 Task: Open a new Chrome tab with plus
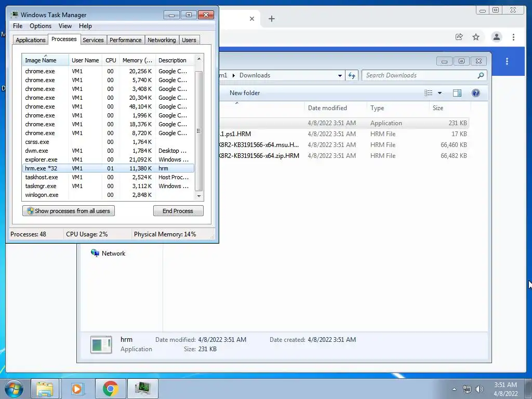click(x=271, y=19)
